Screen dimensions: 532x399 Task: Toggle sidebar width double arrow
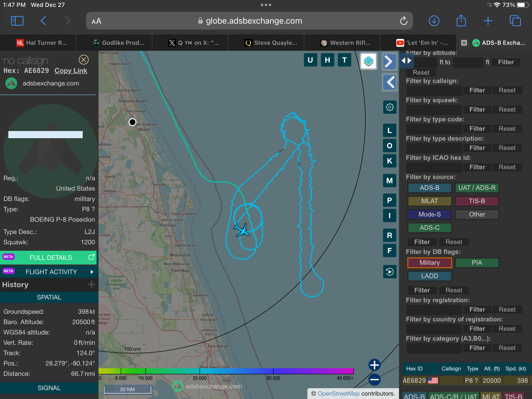pos(406,61)
